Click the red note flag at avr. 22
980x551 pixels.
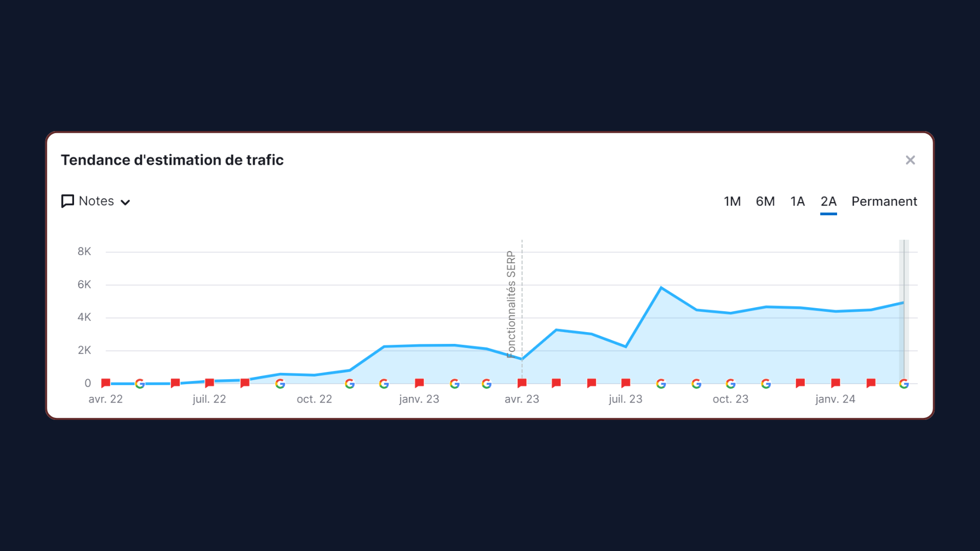tap(106, 383)
